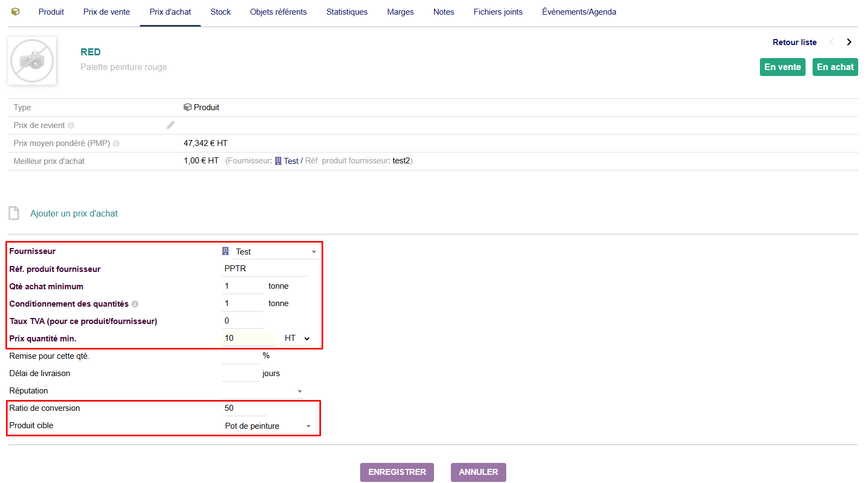Click the ANNULER button
The height and width of the screenshot is (483, 868).
click(x=479, y=472)
